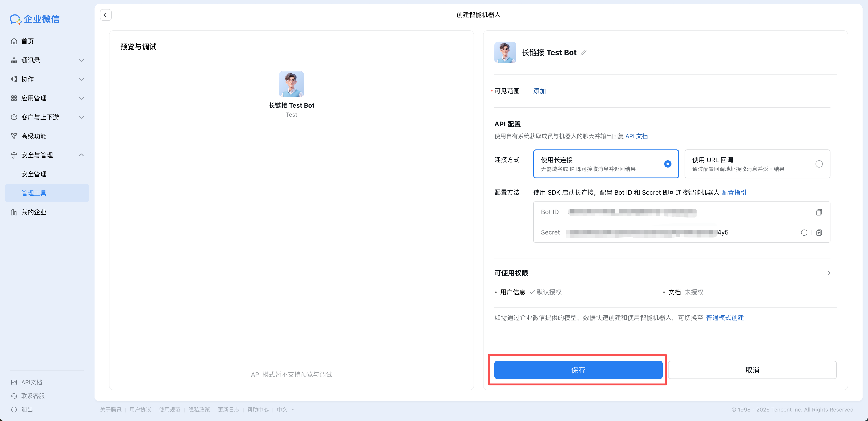Click 添加 next to 可见范围

click(x=539, y=91)
